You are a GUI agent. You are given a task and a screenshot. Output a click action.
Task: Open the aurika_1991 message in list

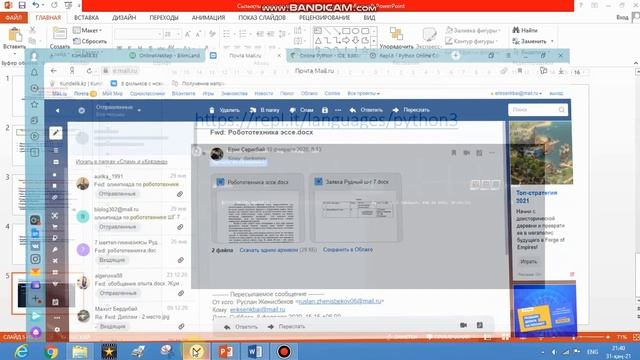click(x=132, y=185)
